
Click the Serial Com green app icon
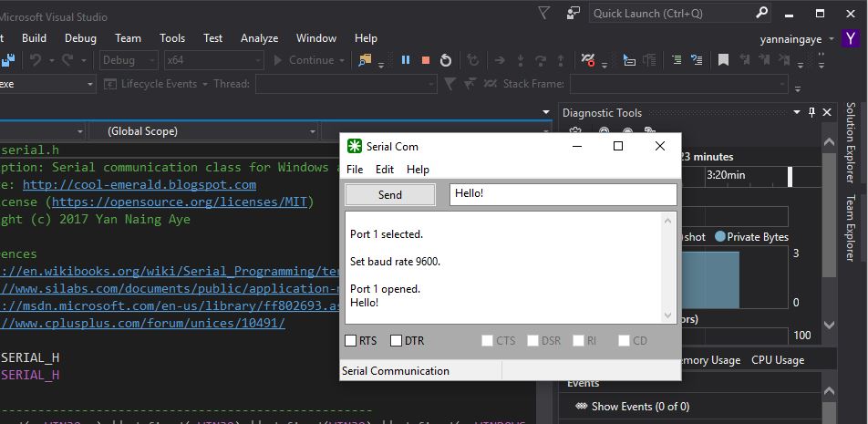point(355,146)
